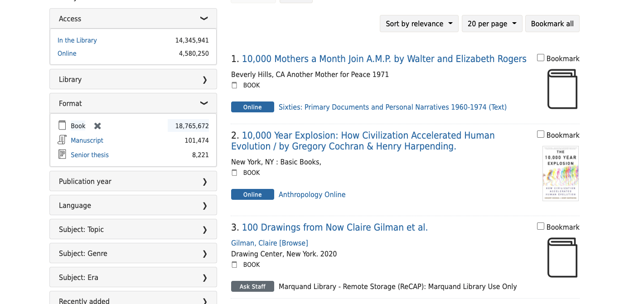
Task: Collapse the Format panel chevron
Action: (x=204, y=103)
